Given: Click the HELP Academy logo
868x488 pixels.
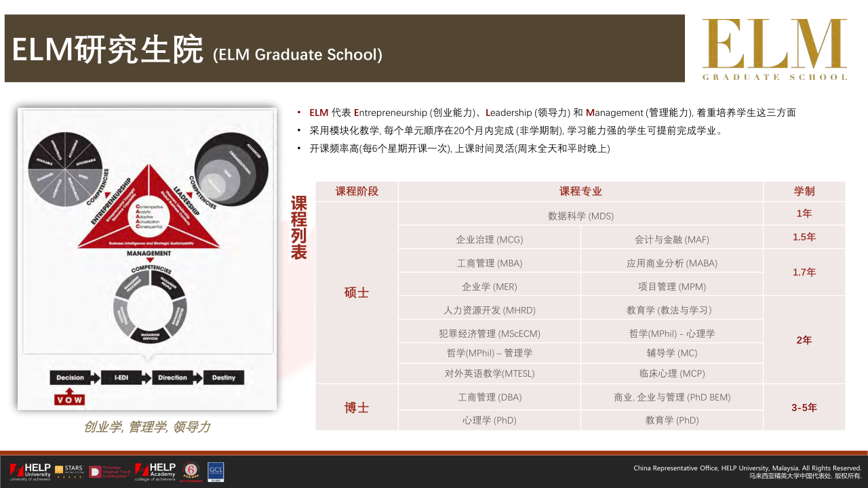Looking at the screenshot, I should 155,471.
